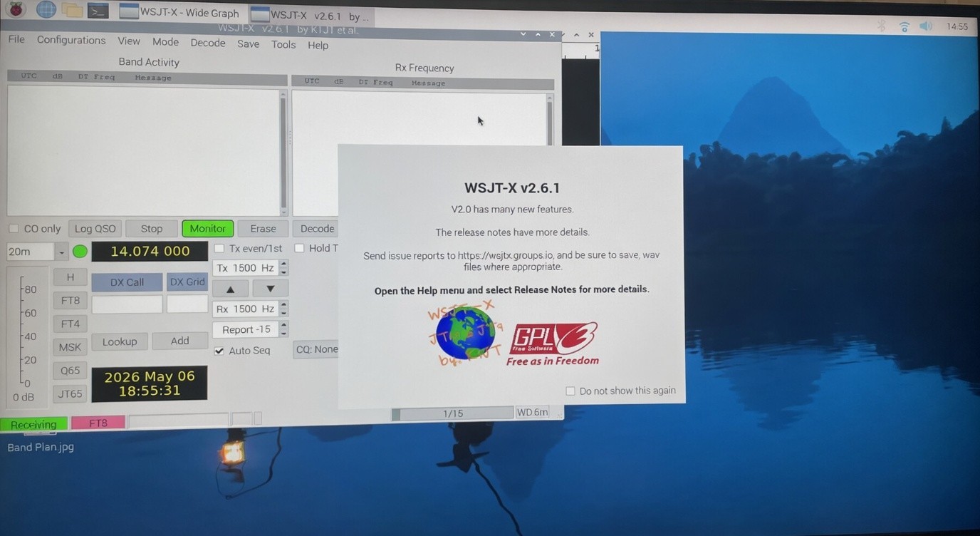Open the Configurations menu
Viewport: 980px width, 536px height.
pos(71,40)
